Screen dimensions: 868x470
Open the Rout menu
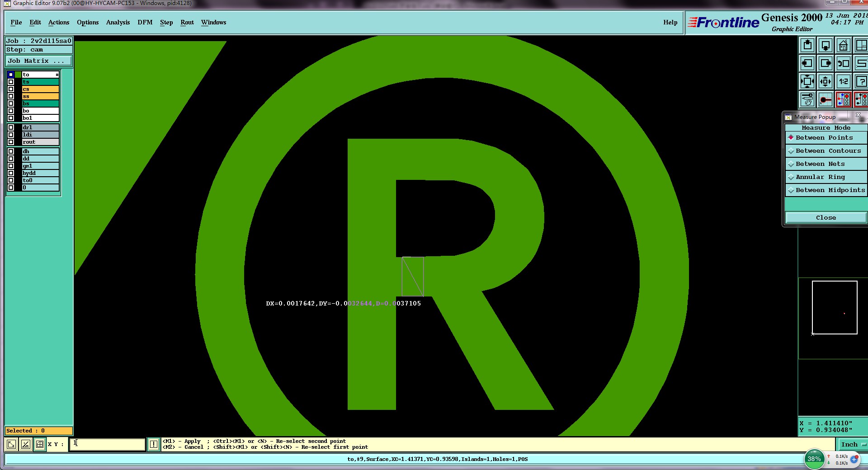pos(187,23)
